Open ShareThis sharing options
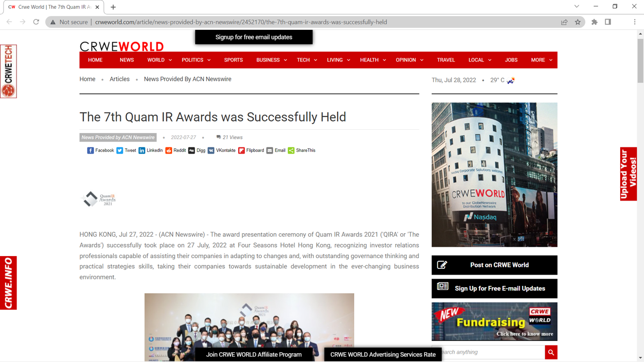 tap(302, 151)
